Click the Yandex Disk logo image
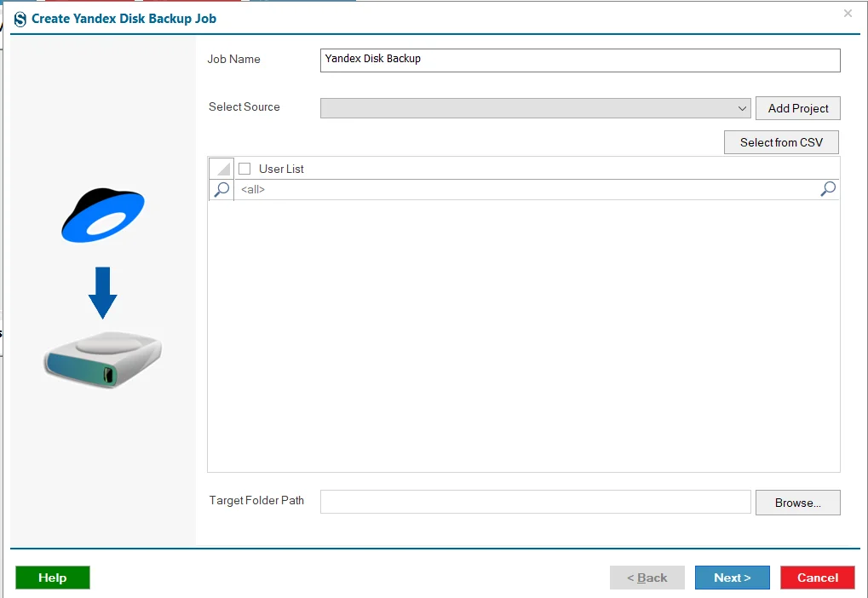 pyautogui.click(x=103, y=216)
